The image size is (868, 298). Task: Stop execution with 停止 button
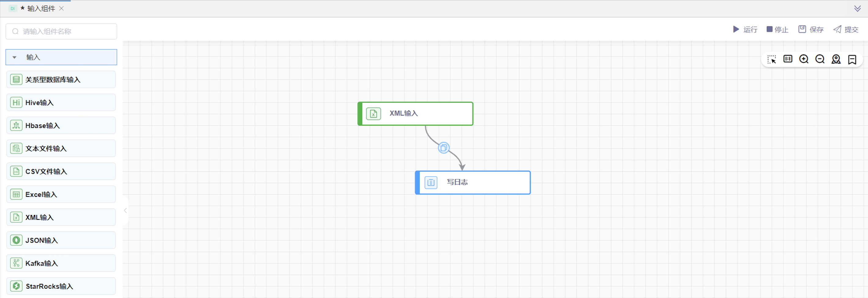(x=777, y=30)
